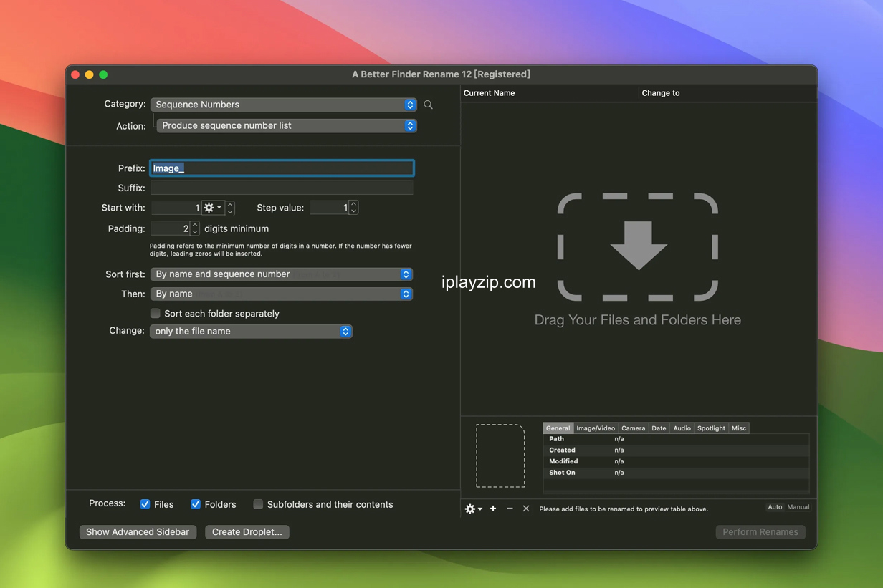Click the Modified row in metadata table
The width and height of the screenshot is (883, 588).
[x=676, y=461]
